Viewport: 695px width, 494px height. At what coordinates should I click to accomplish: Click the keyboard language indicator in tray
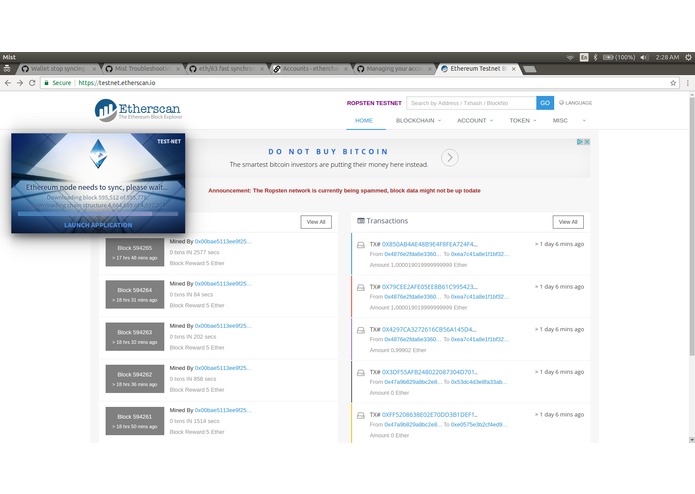tap(584, 57)
